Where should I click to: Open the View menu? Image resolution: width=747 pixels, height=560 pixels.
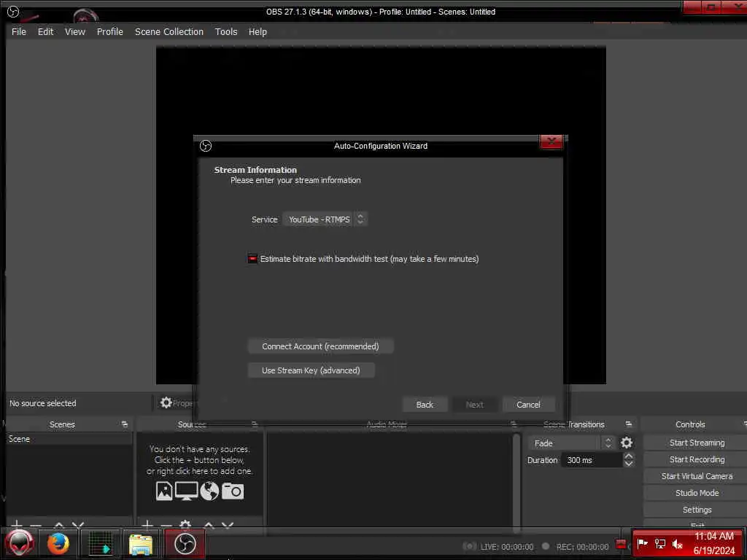75,31
